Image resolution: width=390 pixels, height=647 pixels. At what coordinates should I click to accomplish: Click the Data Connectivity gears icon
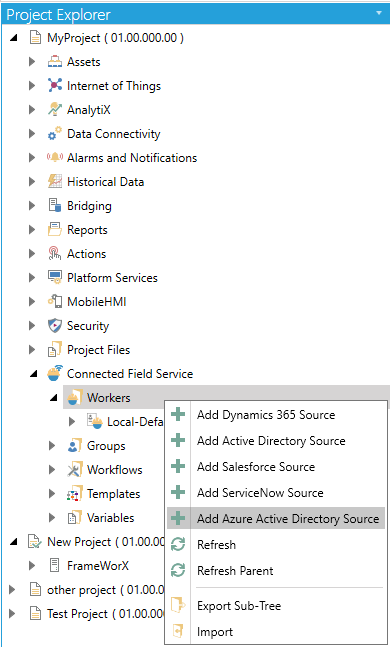(55, 133)
